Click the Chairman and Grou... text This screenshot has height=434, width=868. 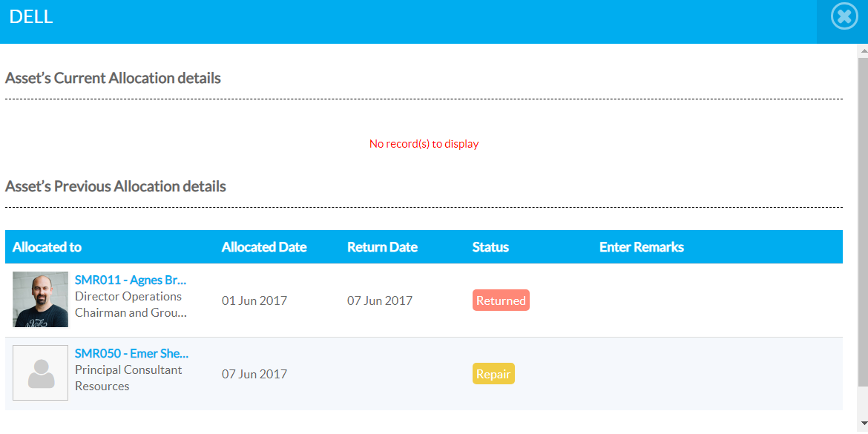[x=131, y=313]
